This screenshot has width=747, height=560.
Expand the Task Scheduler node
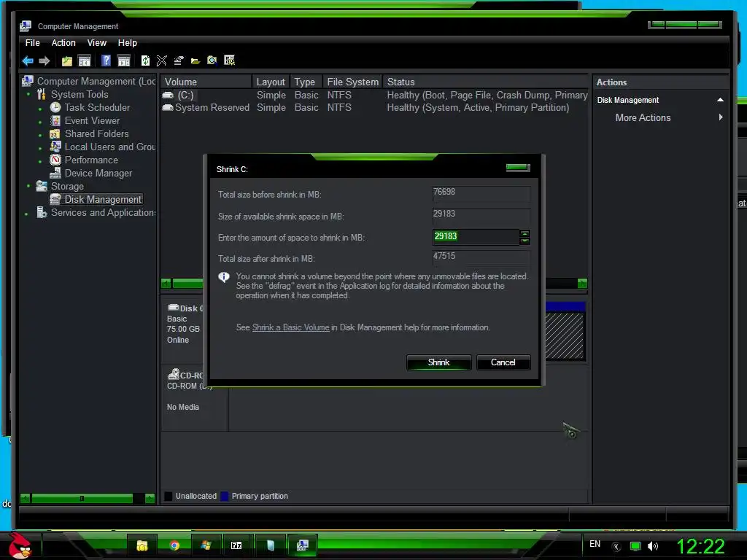click(x=40, y=109)
